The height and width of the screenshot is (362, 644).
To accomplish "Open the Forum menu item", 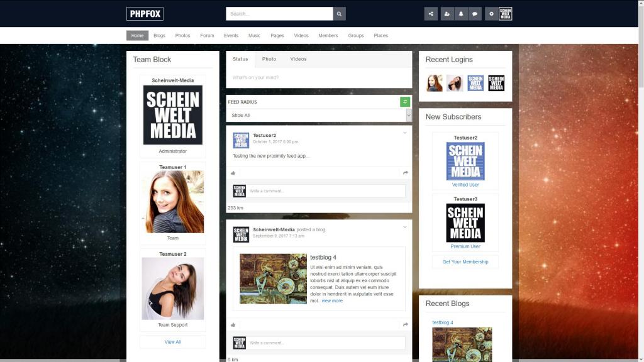I will [207, 36].
